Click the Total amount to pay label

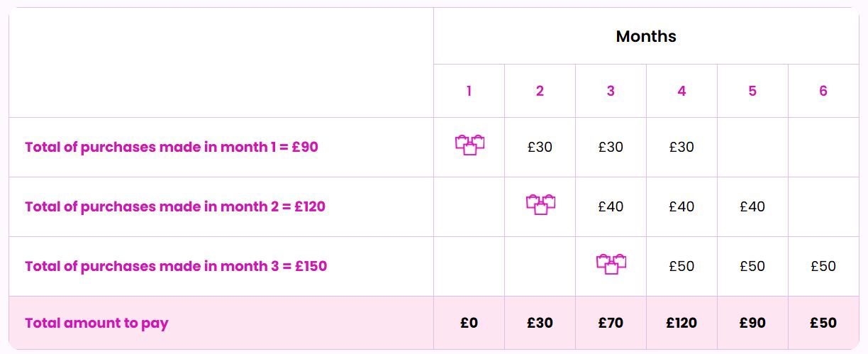[96, 323]
